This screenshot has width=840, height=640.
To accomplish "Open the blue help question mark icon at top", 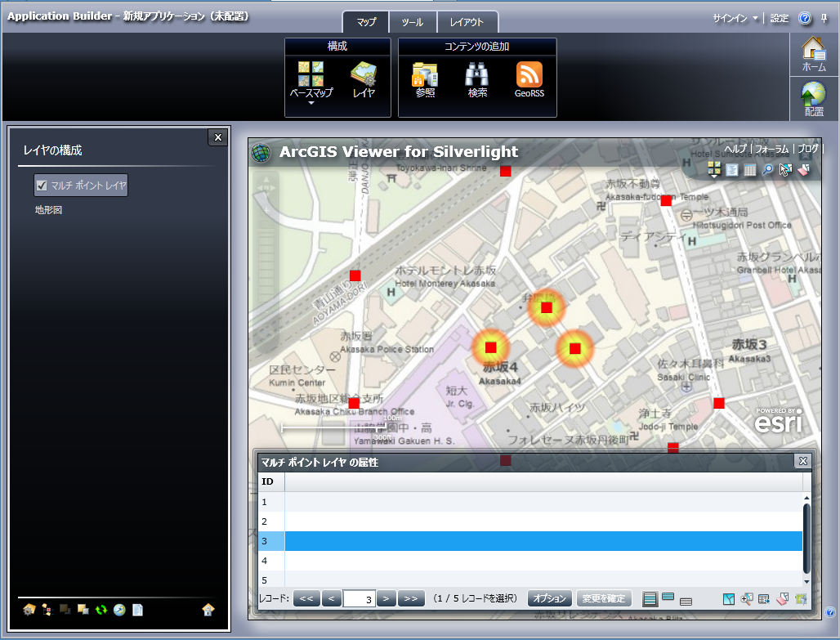I will point(805,18).
